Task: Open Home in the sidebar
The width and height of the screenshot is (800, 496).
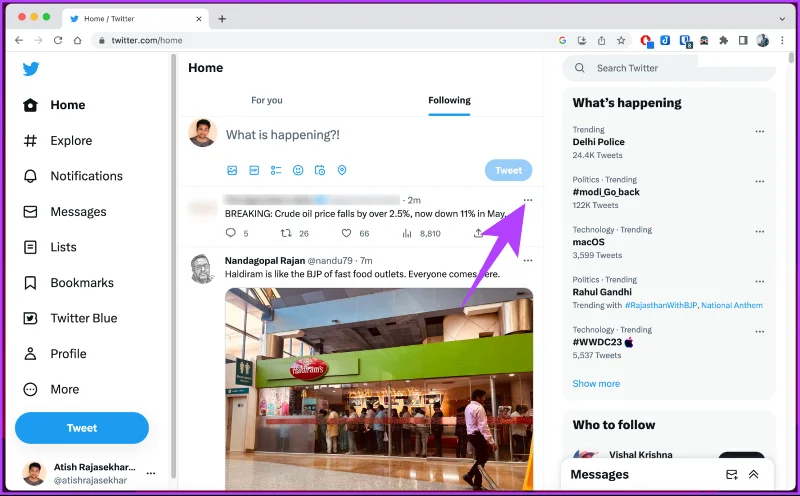Action: coord(54,105)
